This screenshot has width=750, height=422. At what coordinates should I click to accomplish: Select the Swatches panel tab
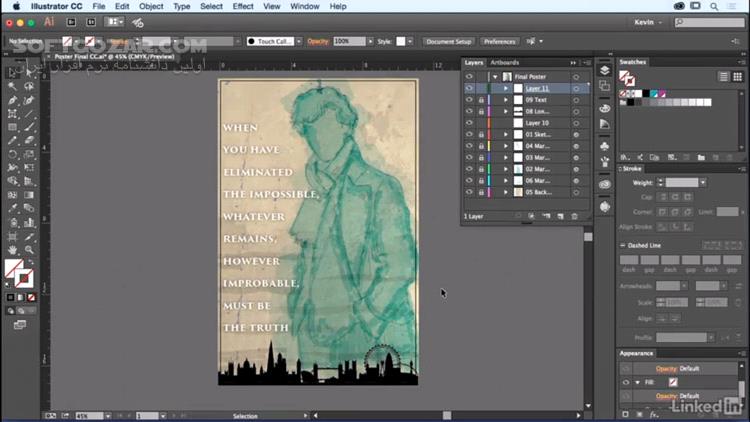pyautogui.click(x=633, y=62)
